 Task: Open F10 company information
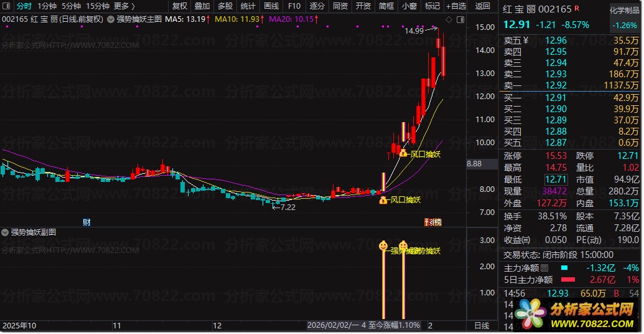[294, 6]
